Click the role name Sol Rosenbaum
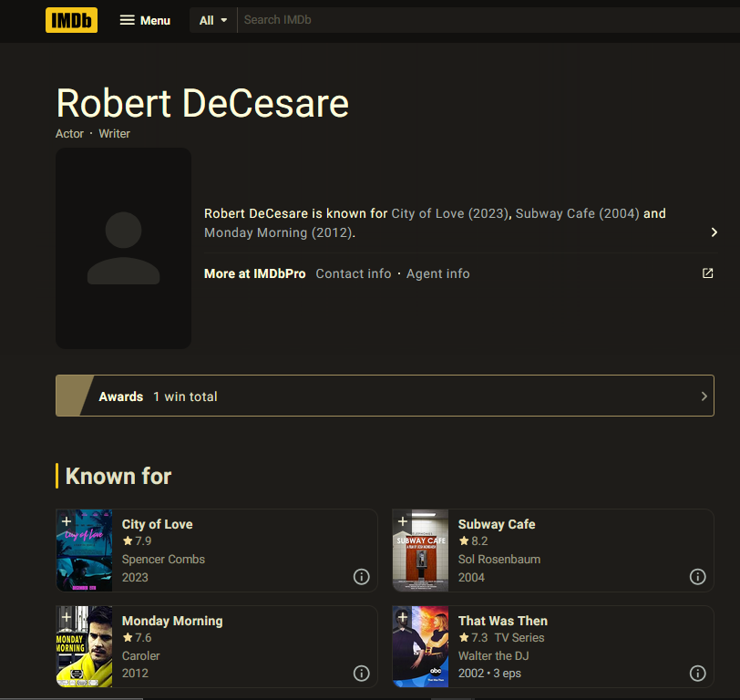Image resolution: width=740 pixels, height=700 pixels. (499, 560)
